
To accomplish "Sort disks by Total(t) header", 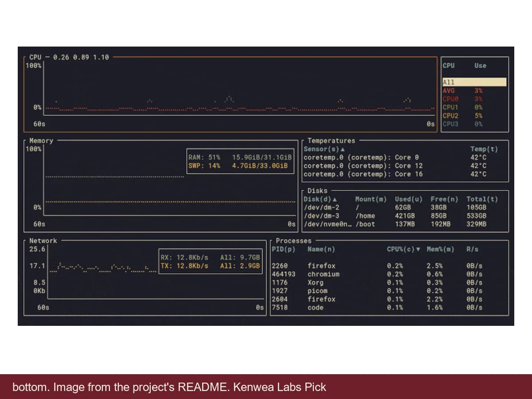I will pyautogui.click(x=482, y=199).
